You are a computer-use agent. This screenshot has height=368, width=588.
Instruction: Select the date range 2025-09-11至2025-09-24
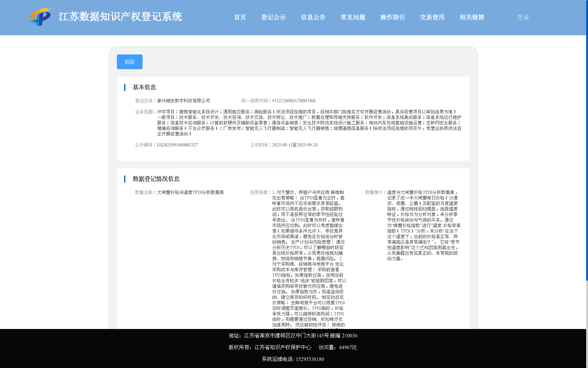pos(295,145)
